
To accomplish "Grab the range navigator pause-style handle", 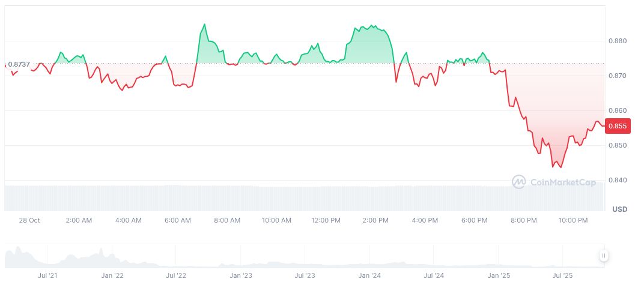I will 603,256.
